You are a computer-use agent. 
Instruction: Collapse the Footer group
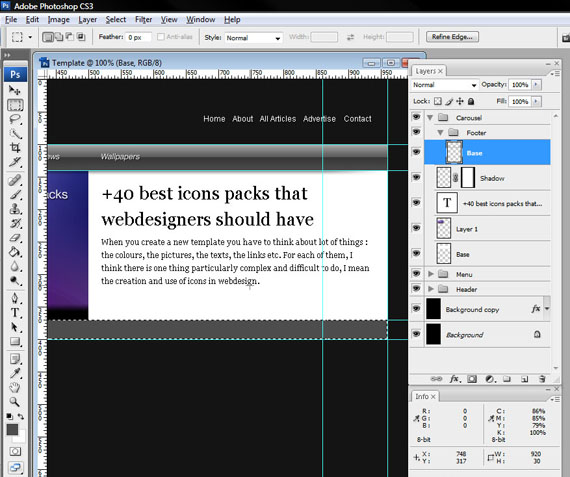pos(440,132)
